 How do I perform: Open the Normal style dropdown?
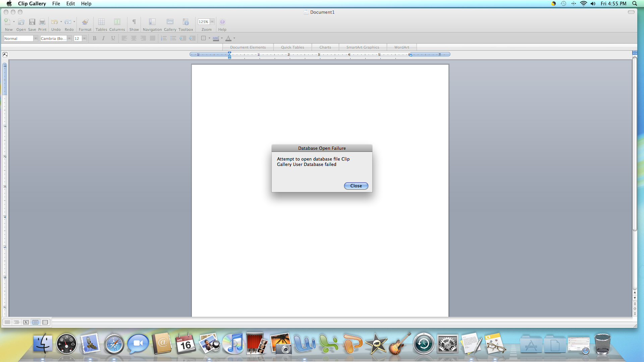pyautogui.click(x=36, y=39)
